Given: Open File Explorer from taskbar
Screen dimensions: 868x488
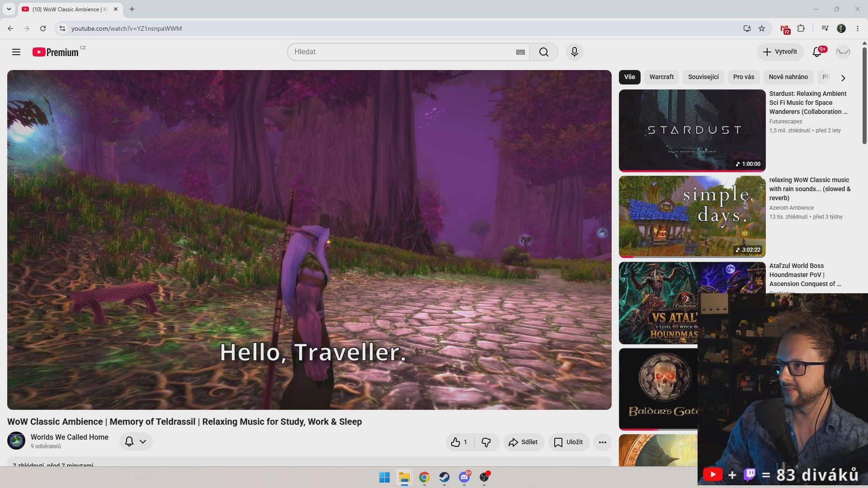Looking at the screenshot, I should coord(404,477).
